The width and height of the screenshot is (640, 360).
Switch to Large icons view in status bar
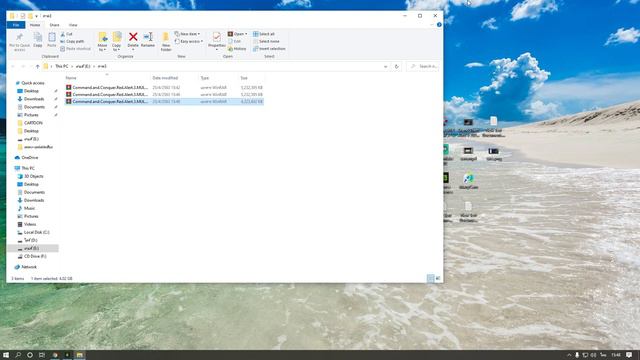pyautogui.click(x=438, y=278)
